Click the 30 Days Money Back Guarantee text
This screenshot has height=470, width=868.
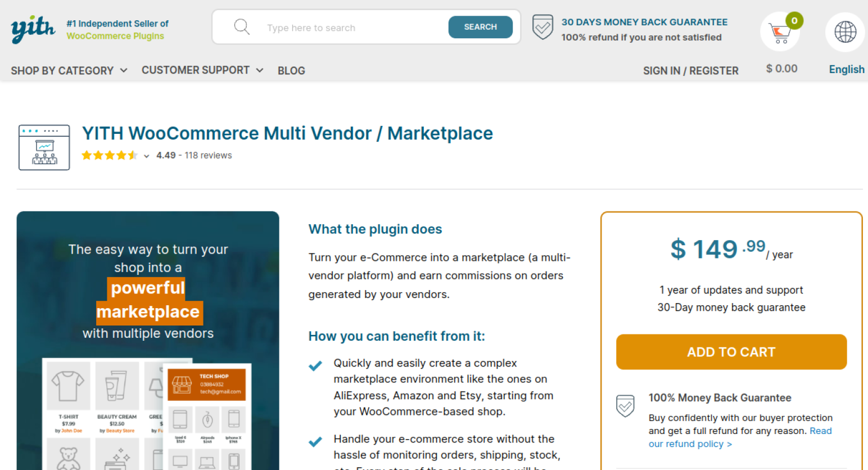644,22
